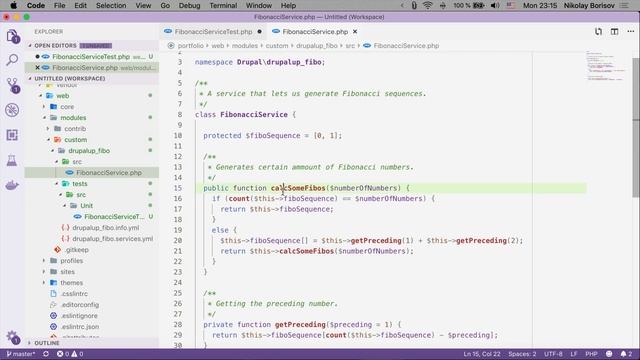
Task: Open the Go menu
Action: coord(165,5)
